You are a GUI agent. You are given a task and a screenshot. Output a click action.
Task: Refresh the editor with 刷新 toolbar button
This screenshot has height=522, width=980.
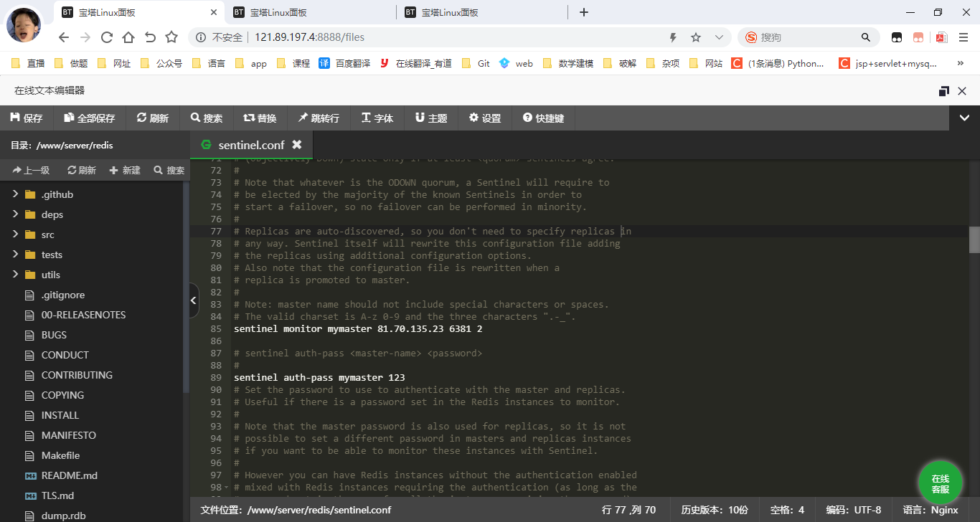[x=153, y=118]
